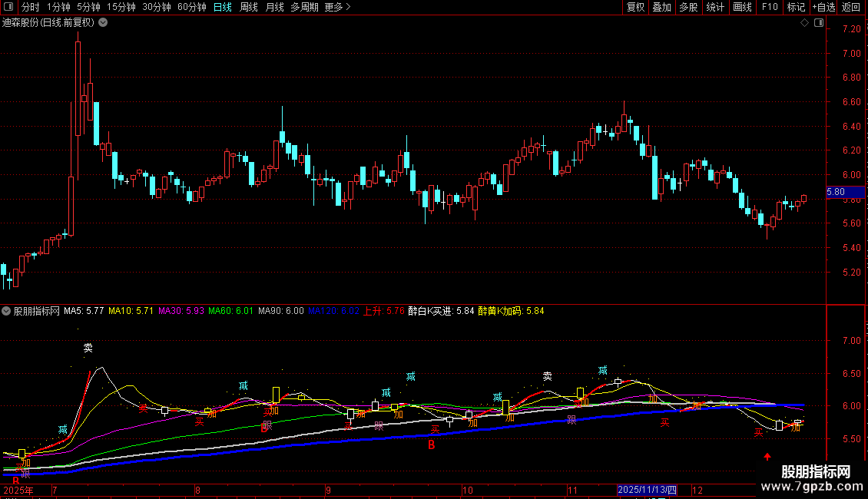The image size is (868, 499).
Task: Select the 5分钟 period
Action: coord(88,7)
